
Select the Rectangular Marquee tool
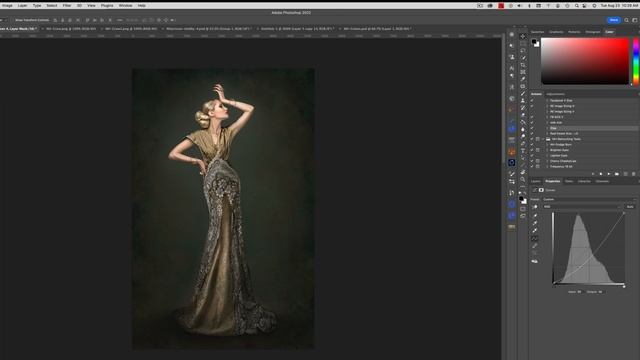(523, 43)
